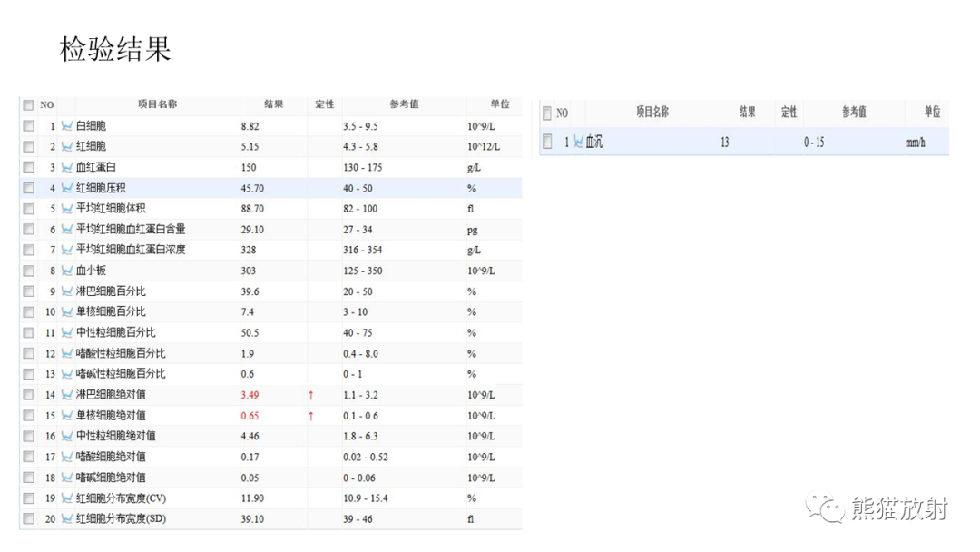
Task: Click the 血沉 result value 13
Action: [x=724, y=143]
